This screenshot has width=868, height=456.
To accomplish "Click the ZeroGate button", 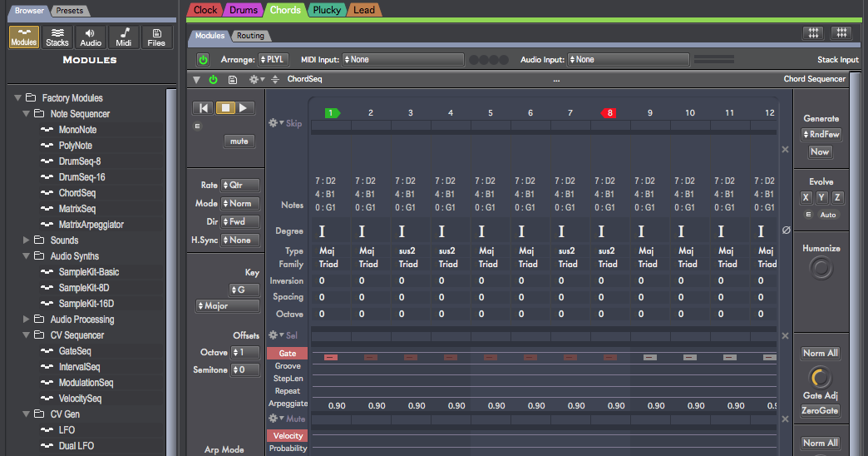I will (821, 410).
